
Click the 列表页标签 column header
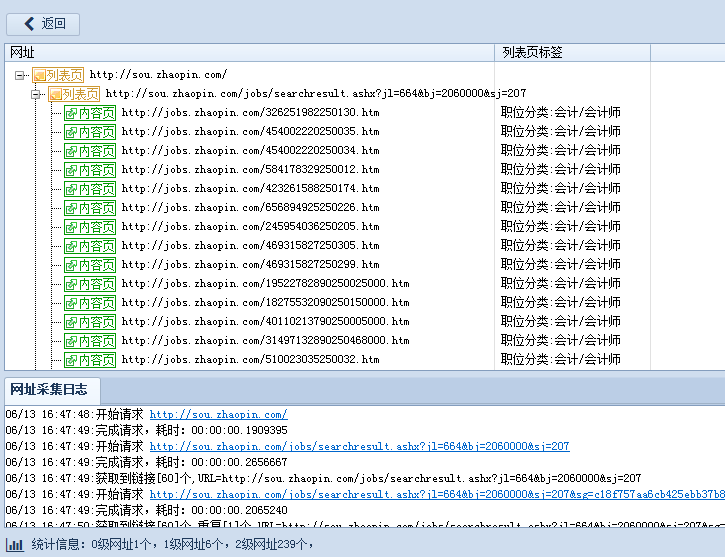click(572, 52)
